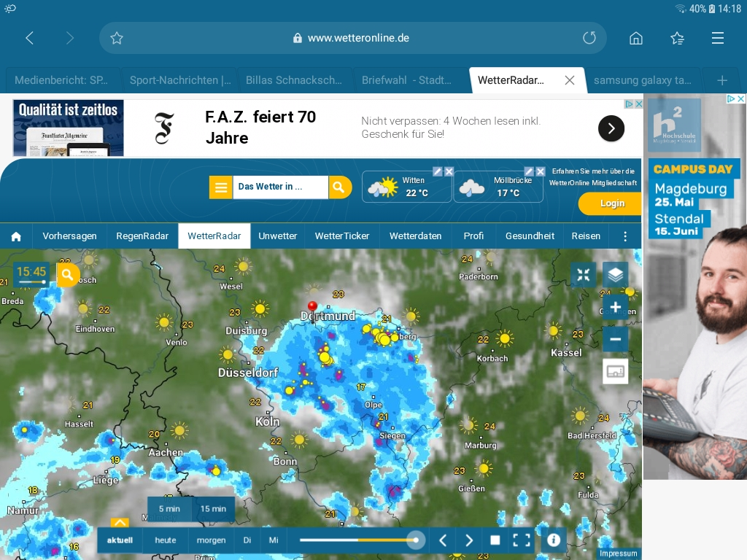Remove the Möllbrücke favorite location
The image size is (747, 560).
click(541, 171)
